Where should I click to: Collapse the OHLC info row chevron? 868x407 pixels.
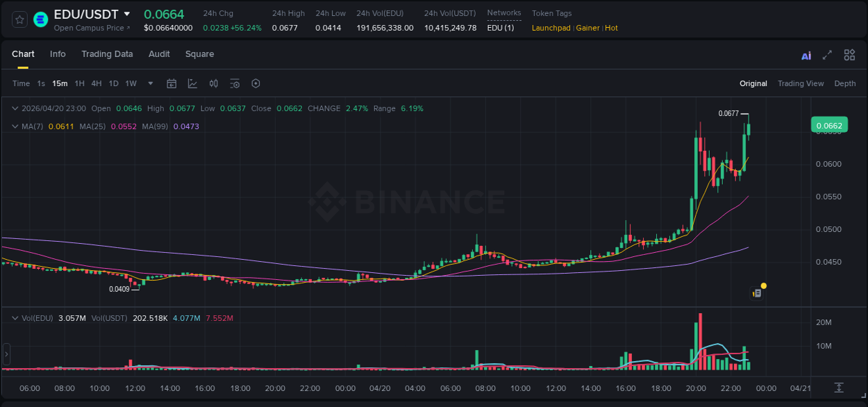pos(14,108)
